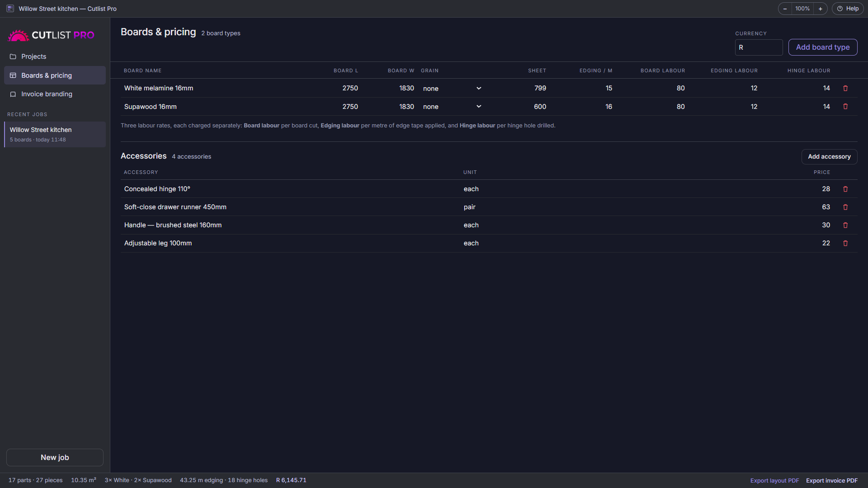Click '17 parts · 27 pieces' in status bar
Viewport: 868px width, 488px height.
pos(35,480)
